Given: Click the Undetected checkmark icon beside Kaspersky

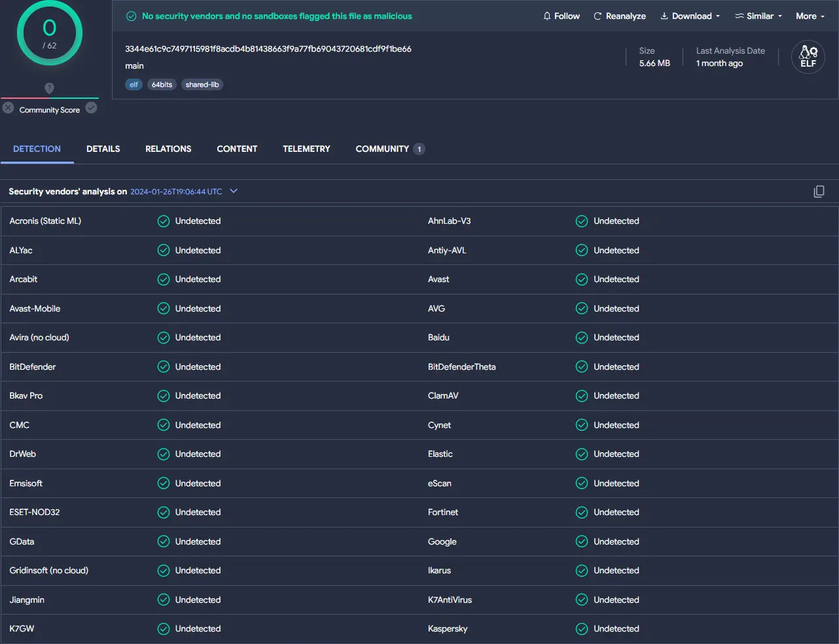Looking at the screenshot, I should click(581, 628).
